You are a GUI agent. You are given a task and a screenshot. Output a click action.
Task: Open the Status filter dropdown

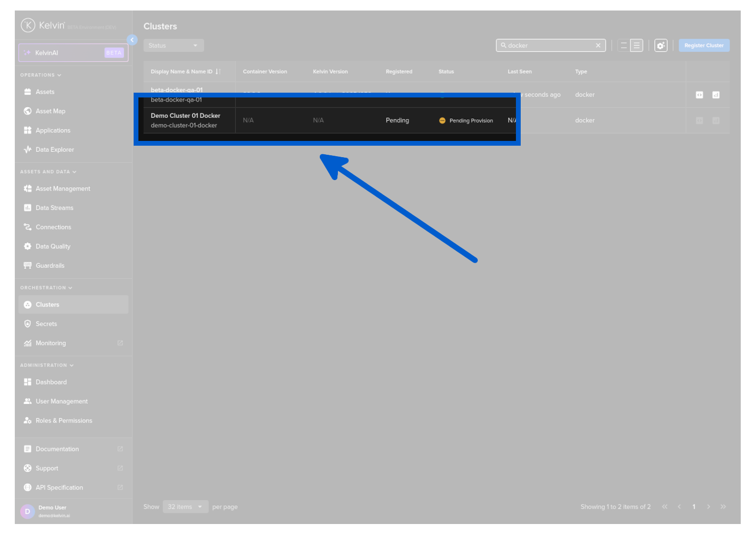pos(173,45)
